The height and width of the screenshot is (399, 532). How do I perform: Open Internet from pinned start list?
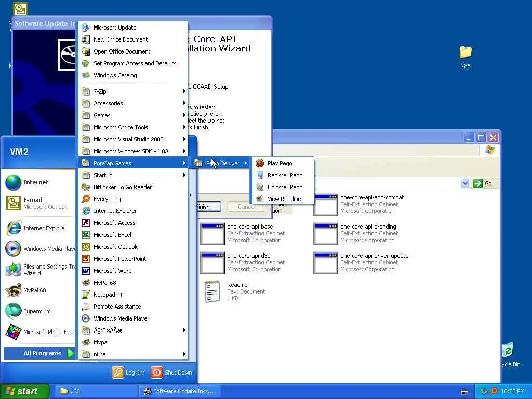39,182
